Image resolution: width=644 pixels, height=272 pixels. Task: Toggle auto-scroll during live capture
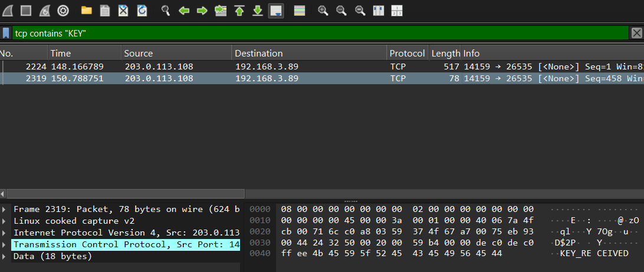[276, 11]
